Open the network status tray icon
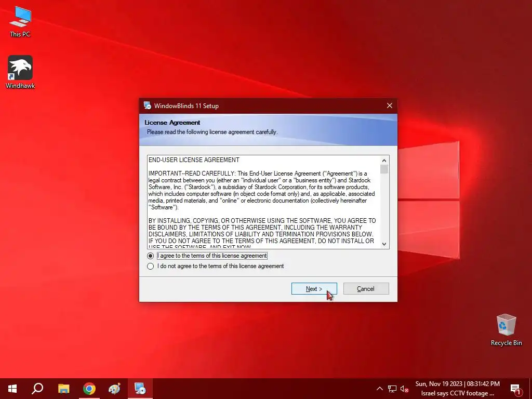 (x=392, y=389)
